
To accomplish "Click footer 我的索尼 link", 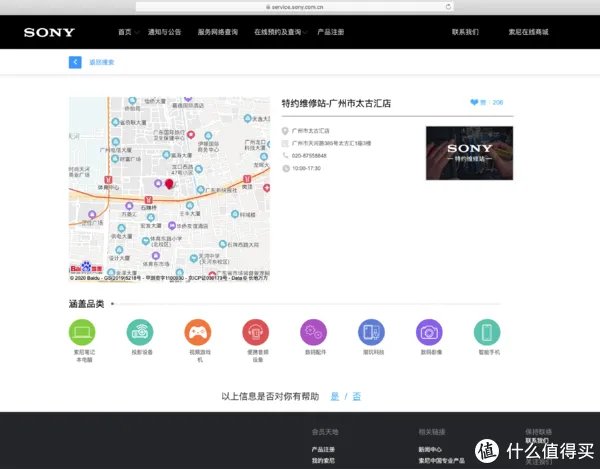I will pos(323,461).
